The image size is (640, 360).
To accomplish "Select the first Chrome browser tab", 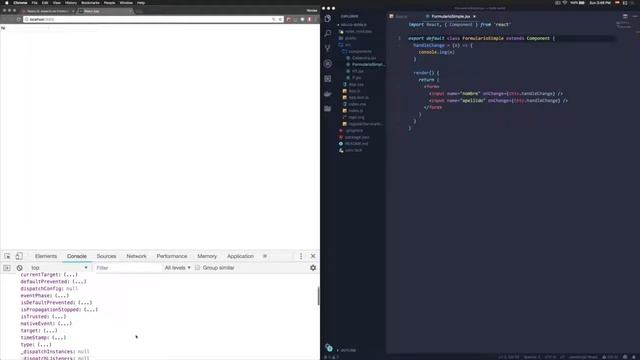I will pos(48,11).
